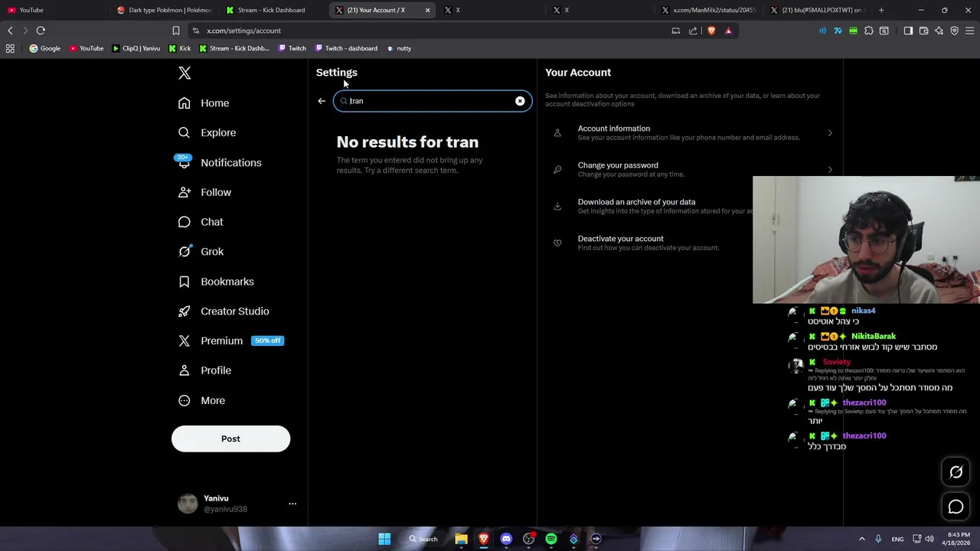Open account menu three dots for Yanivu
The image size is (980, 551).
click(292, 504)
